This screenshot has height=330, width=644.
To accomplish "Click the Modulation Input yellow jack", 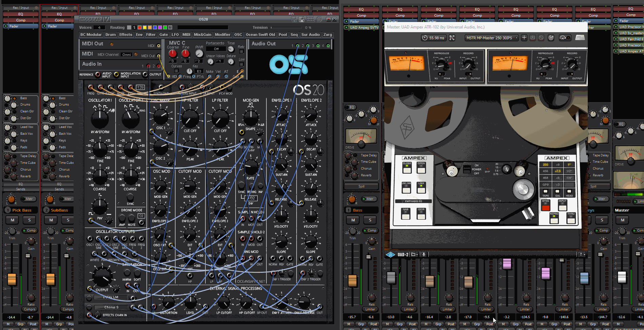I will [116, 74].
